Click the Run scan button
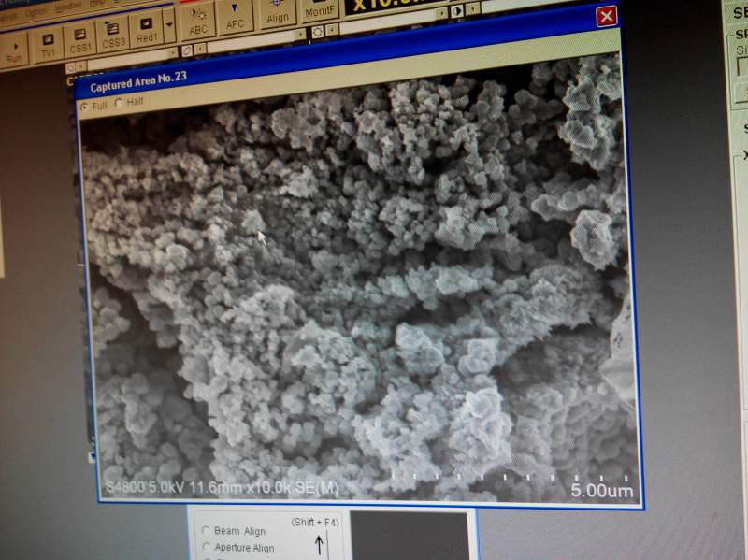Image resolution: width=748 pixels, height=560 pixels. [x=14, y=52]
